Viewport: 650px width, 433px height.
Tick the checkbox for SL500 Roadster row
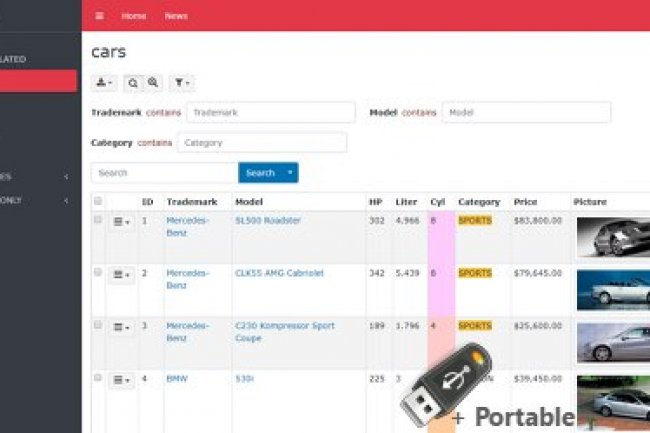coord(98,220)
